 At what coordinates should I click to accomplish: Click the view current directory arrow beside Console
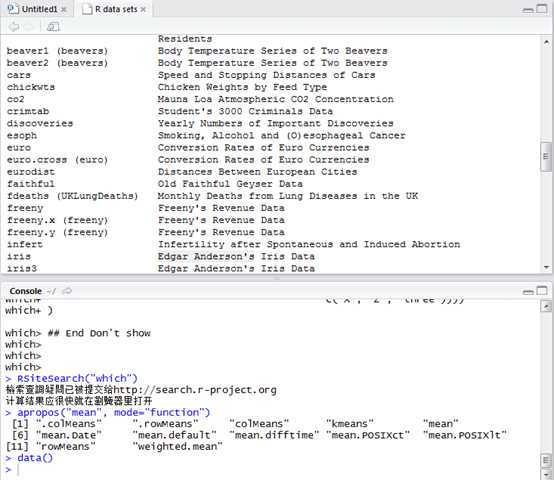[x=67, y=291]
